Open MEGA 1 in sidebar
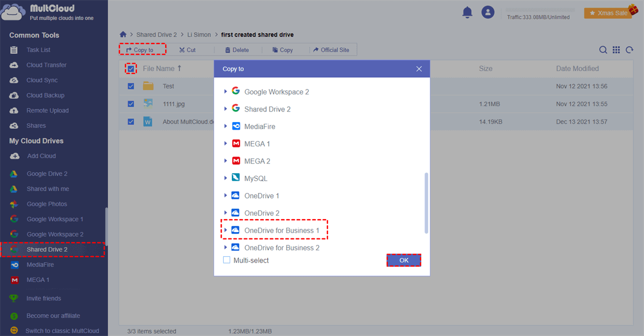 [38, 280]
